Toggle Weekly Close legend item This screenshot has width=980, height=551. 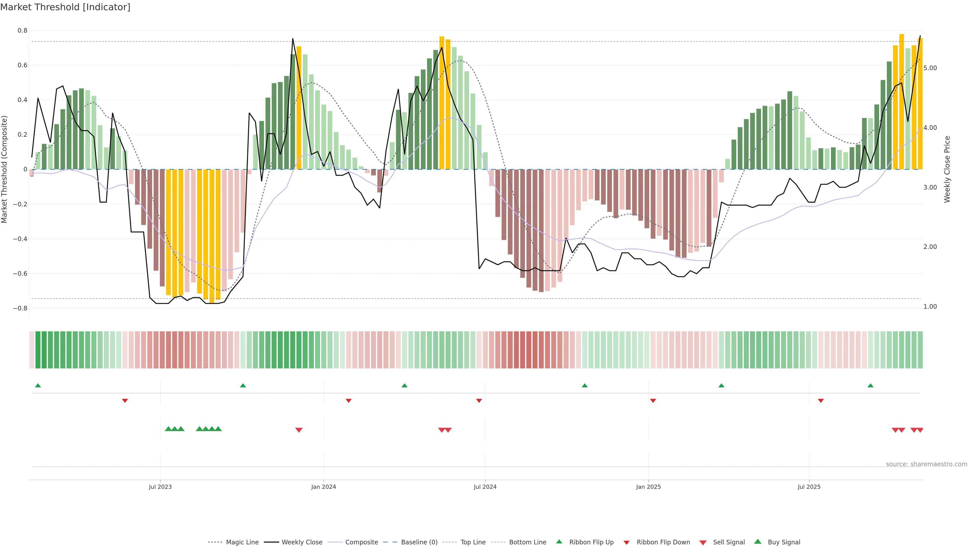[x=302, y=542]
